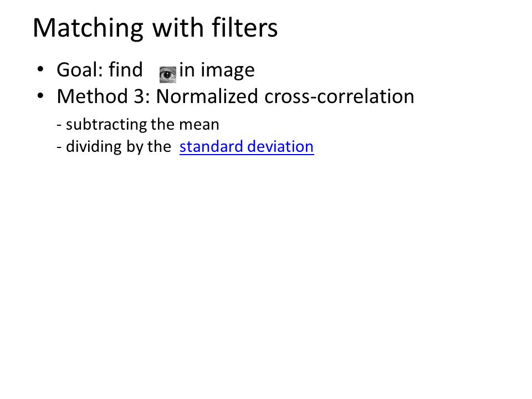Click the word deviation in the link
Viewport: 532px width, 399px height.
point(280,146)
